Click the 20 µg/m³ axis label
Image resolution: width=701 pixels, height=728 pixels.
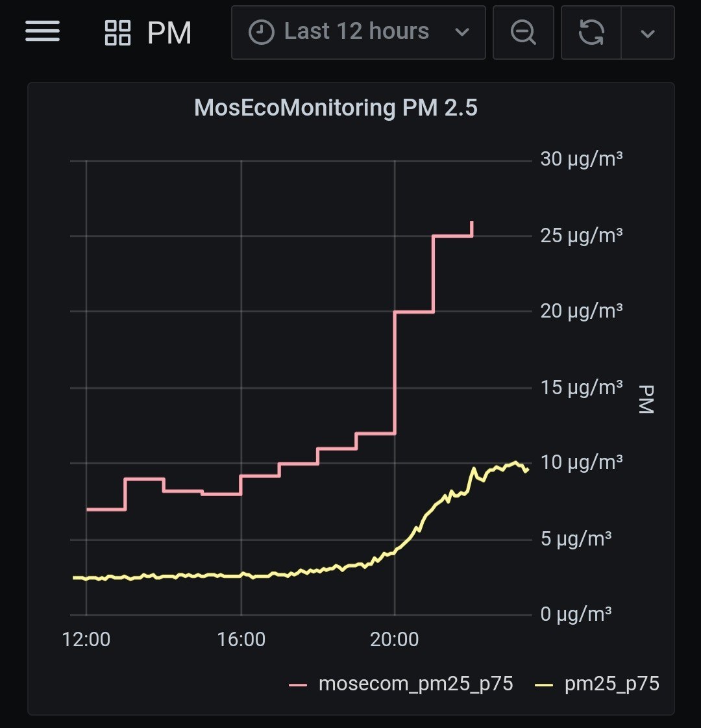tap(582, 311)
